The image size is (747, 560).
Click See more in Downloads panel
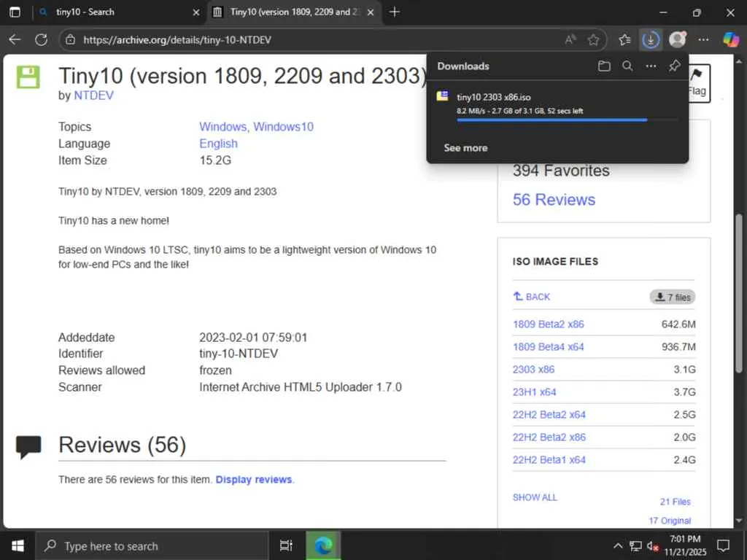[x=465, y=148]
